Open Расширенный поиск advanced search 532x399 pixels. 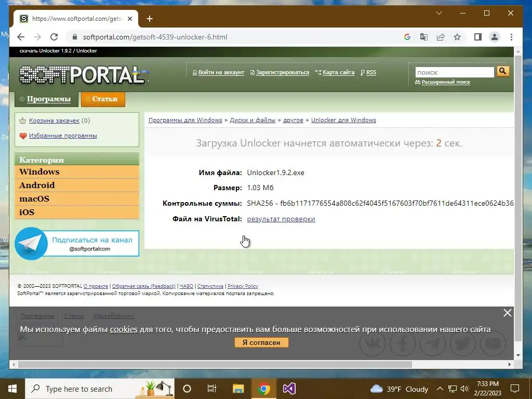(445, 82)
